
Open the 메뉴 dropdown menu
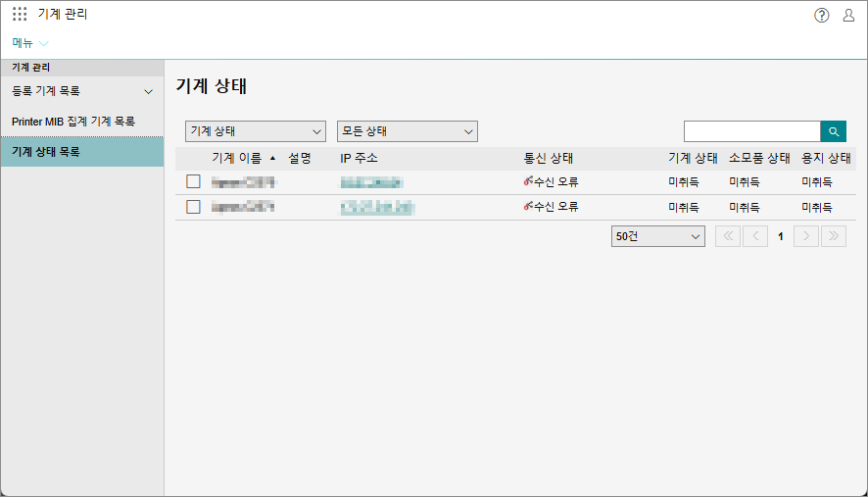(30, 43)
